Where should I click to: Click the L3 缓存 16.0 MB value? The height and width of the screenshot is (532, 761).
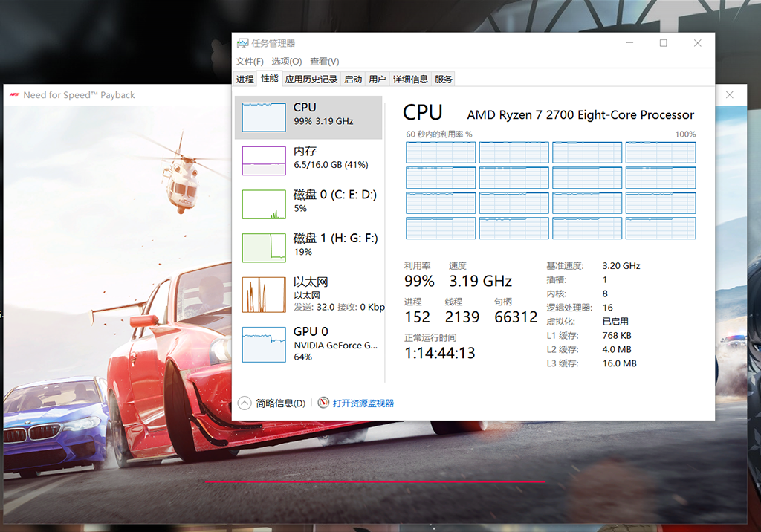(x=619, y=363)
